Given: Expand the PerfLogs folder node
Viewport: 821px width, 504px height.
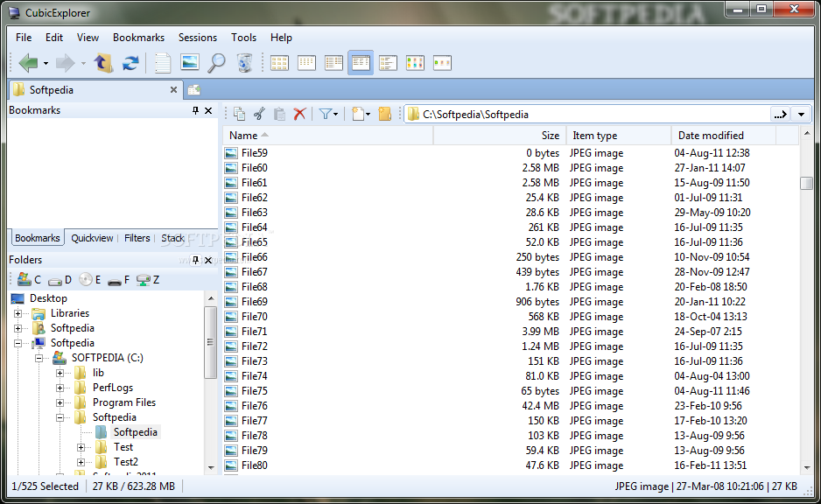Looking at the screenshot, I should [60, 388].
